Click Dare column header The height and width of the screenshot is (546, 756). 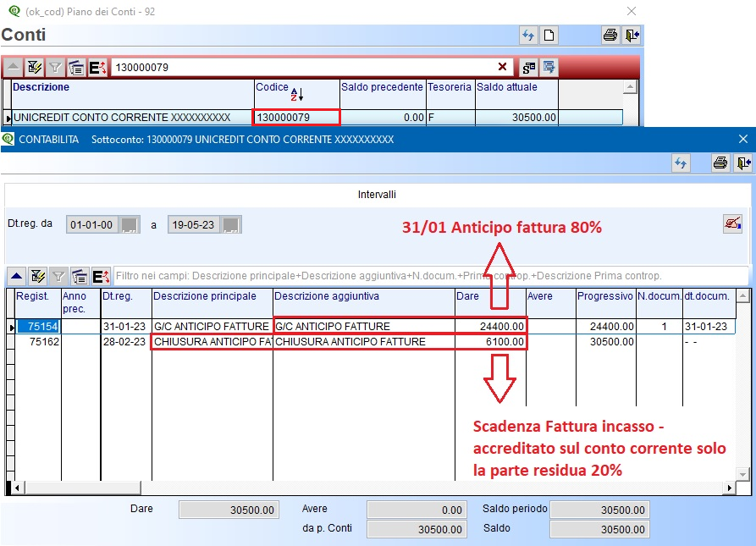pos(490,303)
